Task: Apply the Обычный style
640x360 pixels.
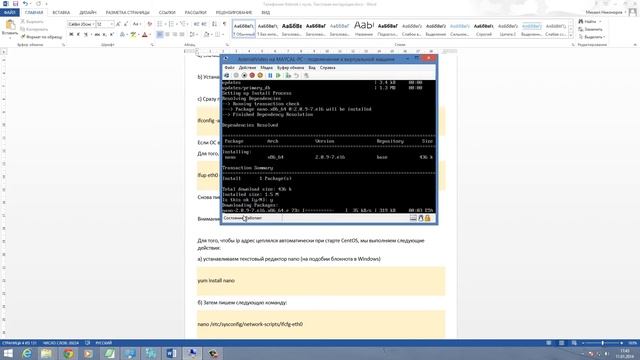Action: 244,29
